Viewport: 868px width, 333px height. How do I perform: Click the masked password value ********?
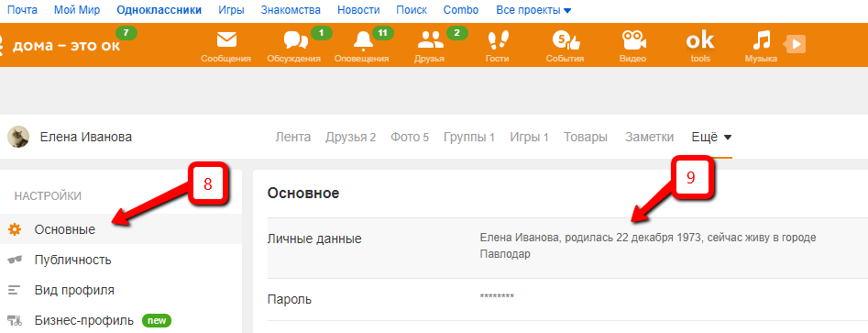497,296
